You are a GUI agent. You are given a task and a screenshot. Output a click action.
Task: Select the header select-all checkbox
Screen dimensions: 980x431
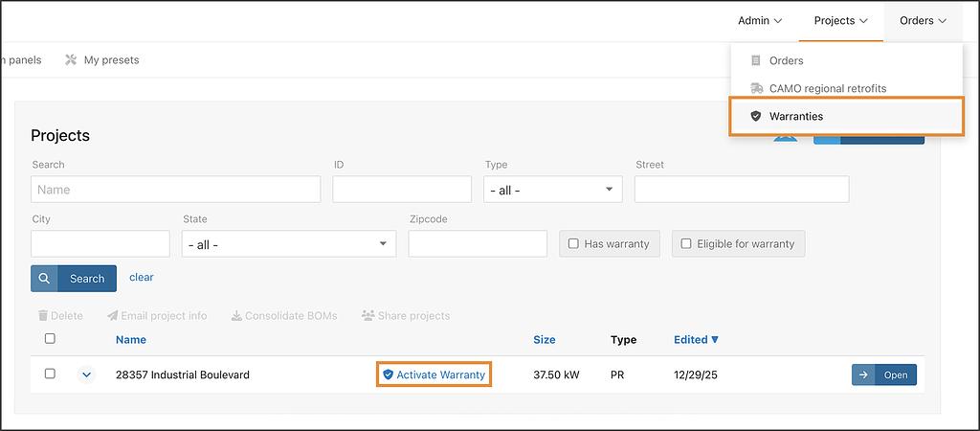pyautogui.click(x=50, y=338)
